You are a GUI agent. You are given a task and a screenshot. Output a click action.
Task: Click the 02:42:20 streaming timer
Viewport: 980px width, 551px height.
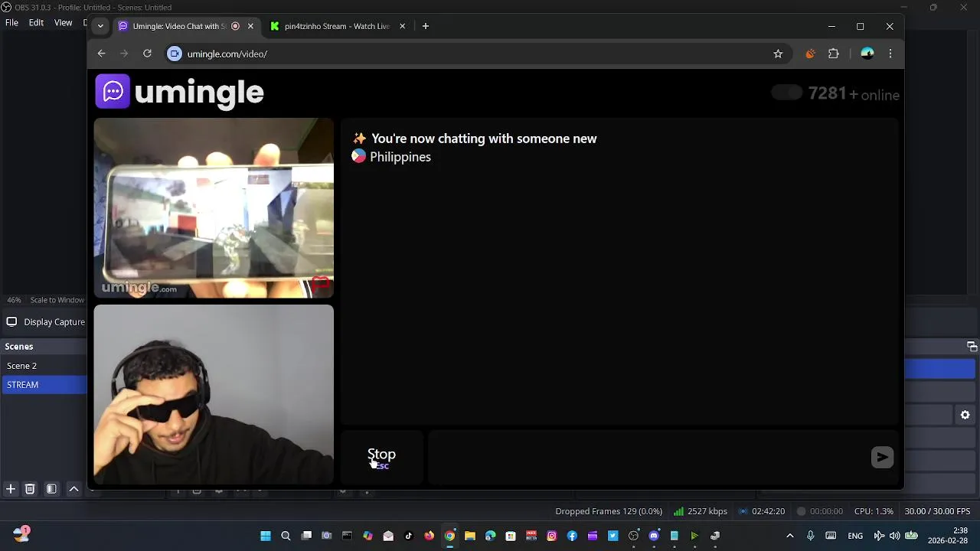(x=762, y=511)
